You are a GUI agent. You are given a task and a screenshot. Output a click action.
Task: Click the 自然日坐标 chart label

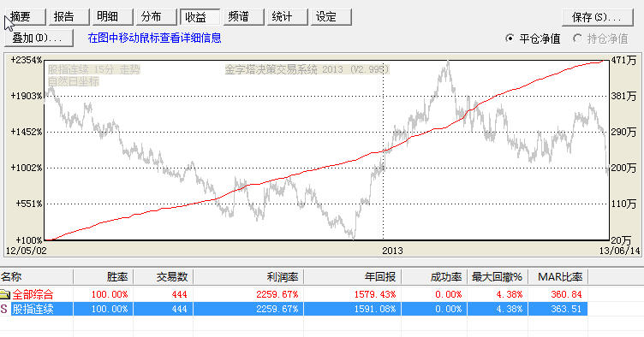74,81
